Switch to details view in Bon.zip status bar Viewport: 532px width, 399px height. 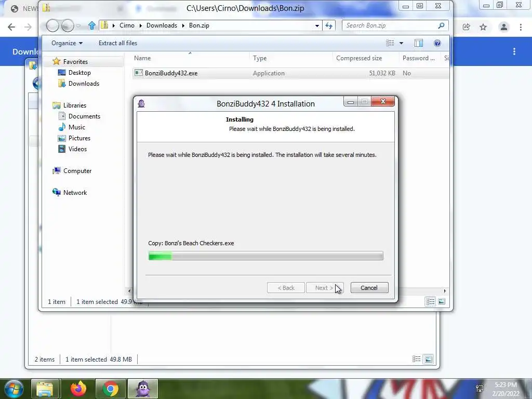coord(431,301)
